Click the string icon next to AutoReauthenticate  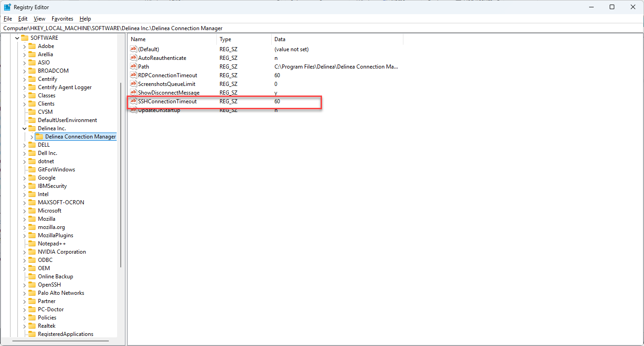tap(133, 58)
